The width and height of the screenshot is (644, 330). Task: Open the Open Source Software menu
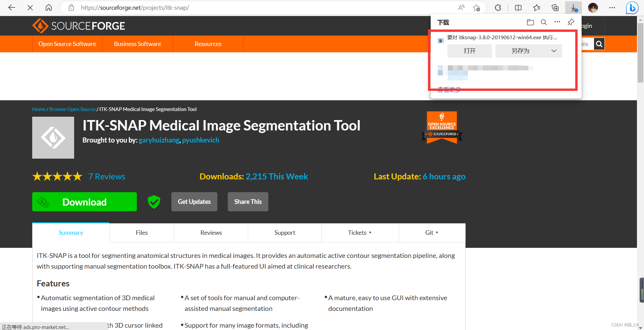[67, 44]
